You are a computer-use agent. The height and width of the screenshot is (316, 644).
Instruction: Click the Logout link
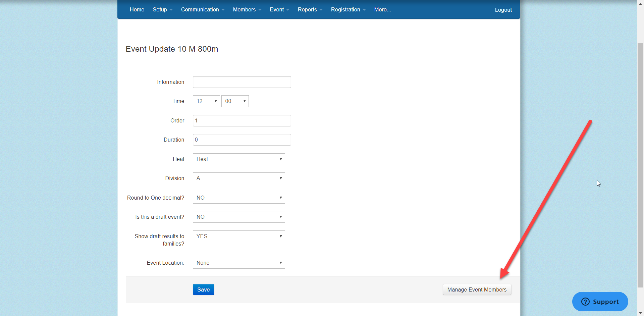[x=503, y=9]
